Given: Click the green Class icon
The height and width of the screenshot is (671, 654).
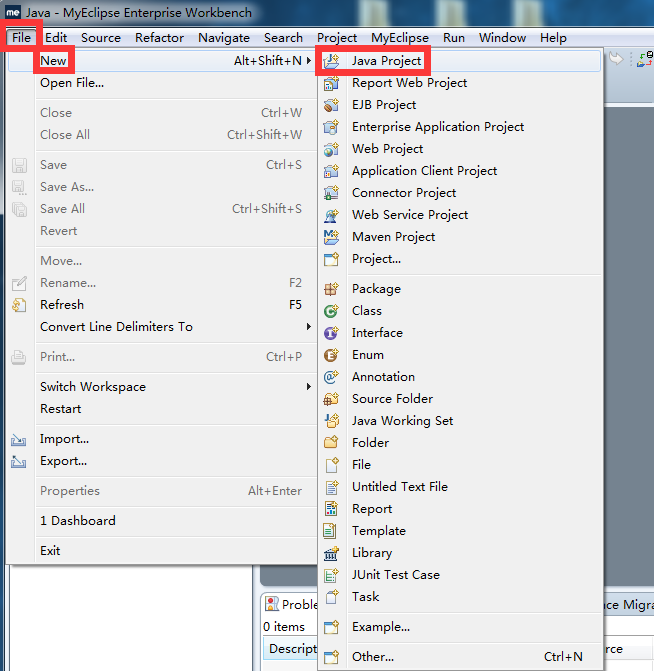Looking at the screenshot, I should point(331,311).
